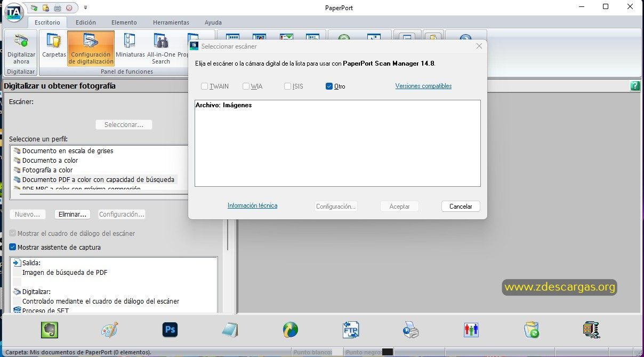This screenshot has width=644, height=357.
Task: Select Fotografía a color profile
Action: (47, 170)
